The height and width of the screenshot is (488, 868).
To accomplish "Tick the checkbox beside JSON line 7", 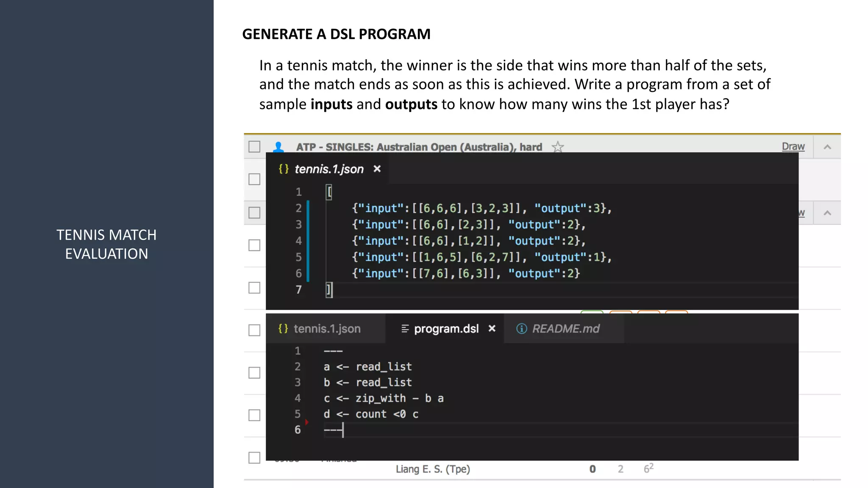I will [254, 288].
